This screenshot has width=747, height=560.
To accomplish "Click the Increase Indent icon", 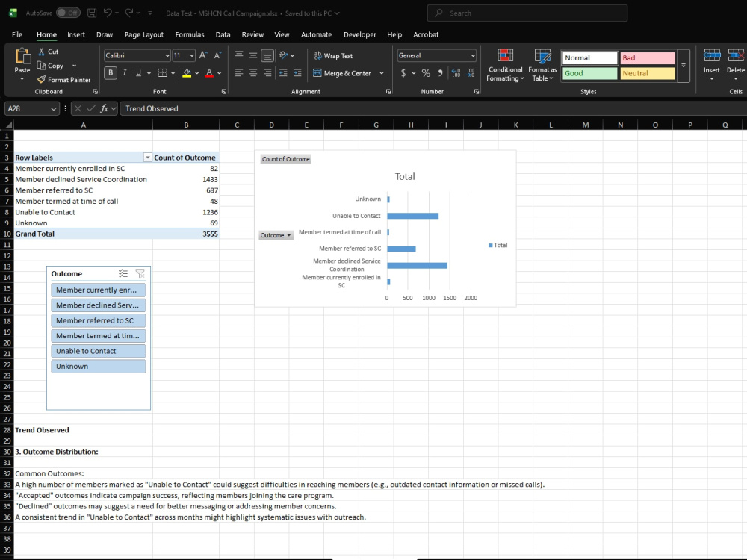I will [x=298, y=73].
